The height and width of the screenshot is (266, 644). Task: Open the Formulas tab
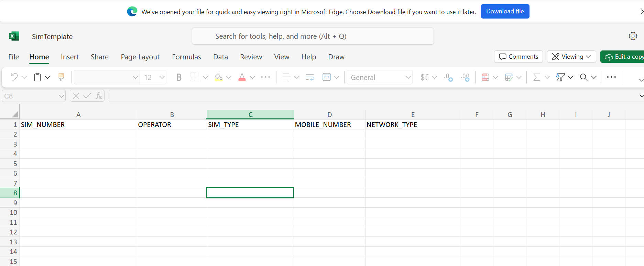point(186,57)
